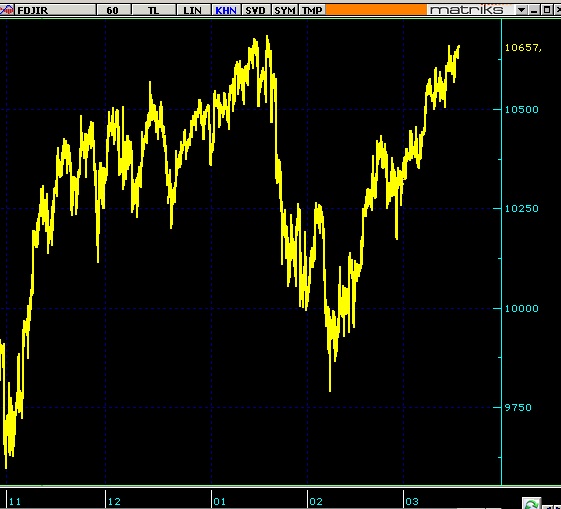Toggle the SVD option in the toolbar

255,10
